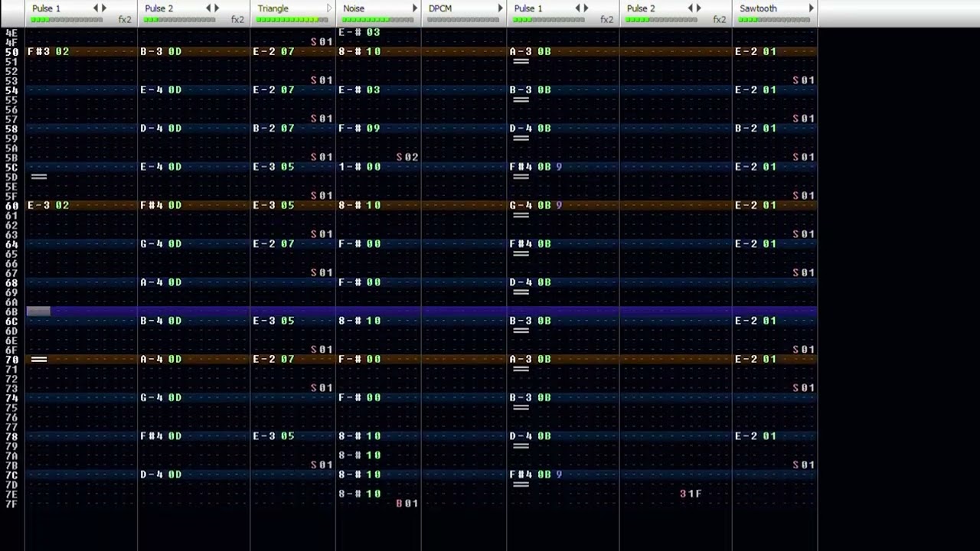Click the DPCM channel volume meter
980x551 pixels.
(464, 20)
